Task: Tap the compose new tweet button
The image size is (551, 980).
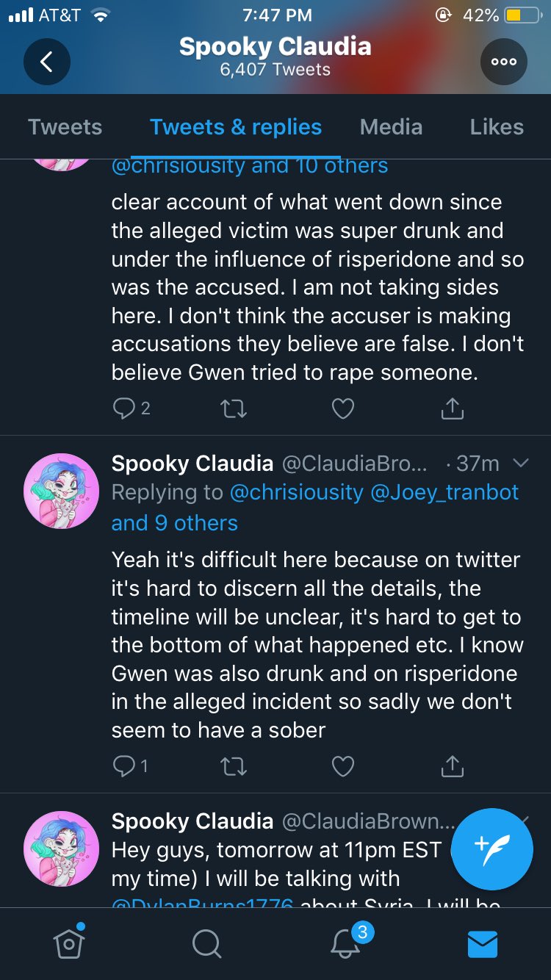Action: (491, 849)
